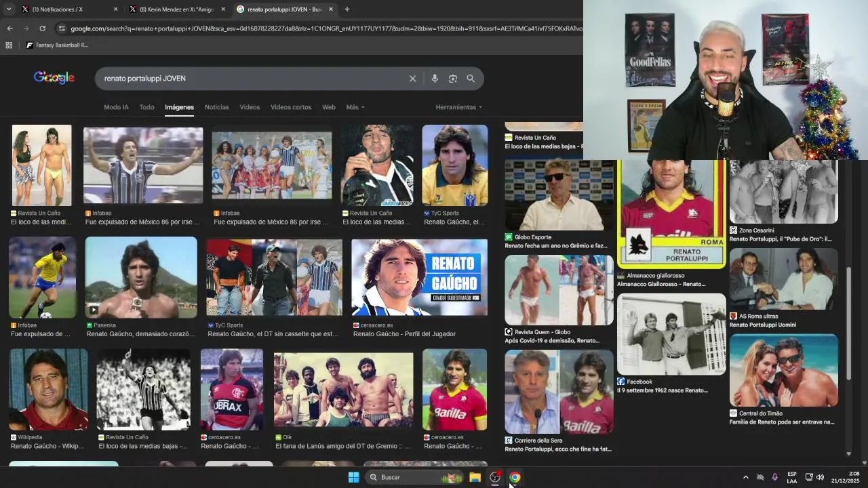Open File Explorer from the taskbar

coord(475,477)
